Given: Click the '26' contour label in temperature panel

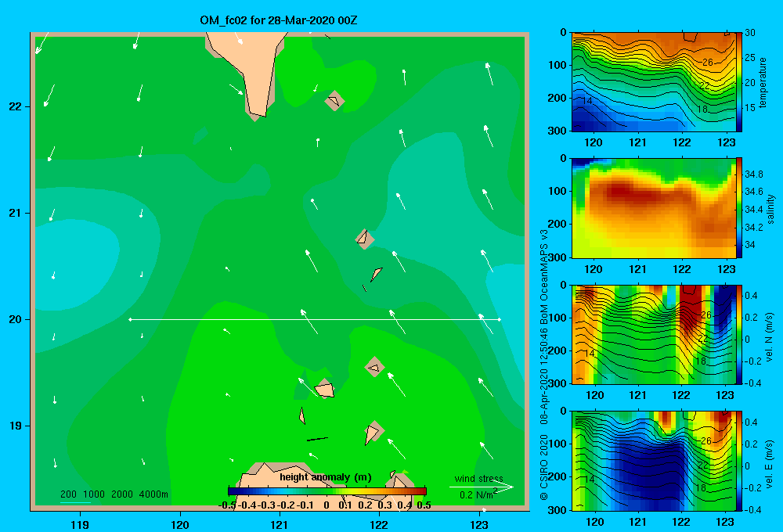Looking at the screenshot, I should click(707, 63).
